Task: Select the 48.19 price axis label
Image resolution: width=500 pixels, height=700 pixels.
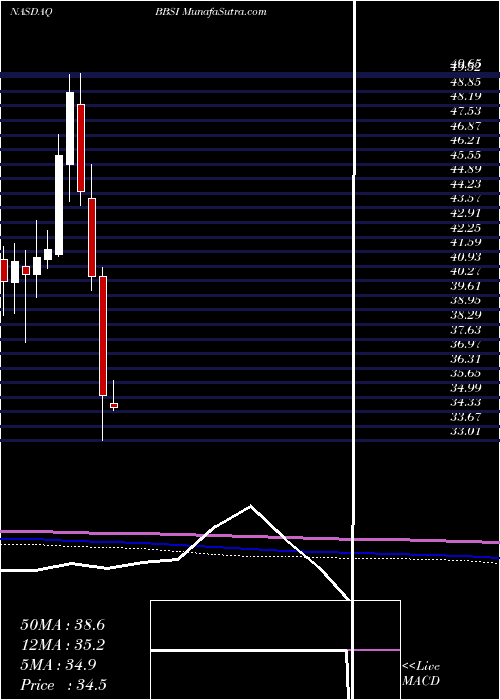Action: click(x=465, y=96)
